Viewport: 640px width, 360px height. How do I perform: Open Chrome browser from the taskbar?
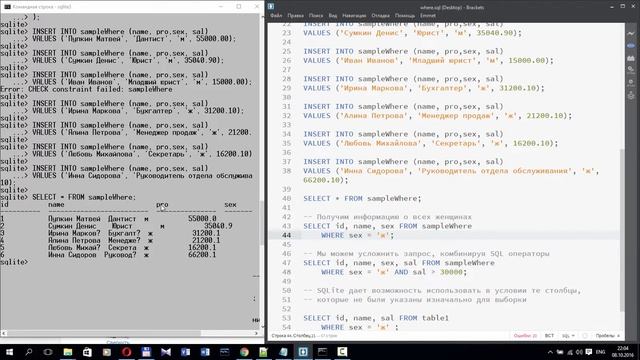[244, 351]
